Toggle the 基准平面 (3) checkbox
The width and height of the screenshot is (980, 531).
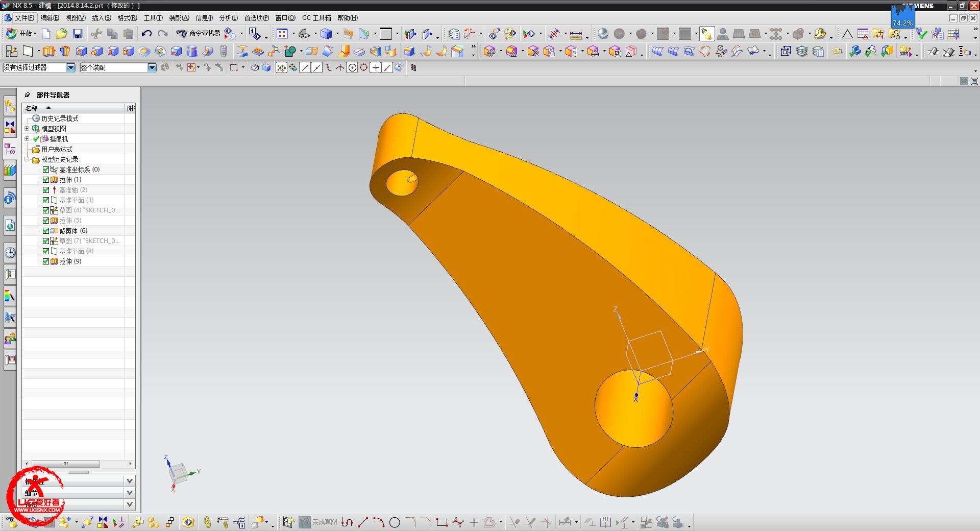[x=46, y=200]
